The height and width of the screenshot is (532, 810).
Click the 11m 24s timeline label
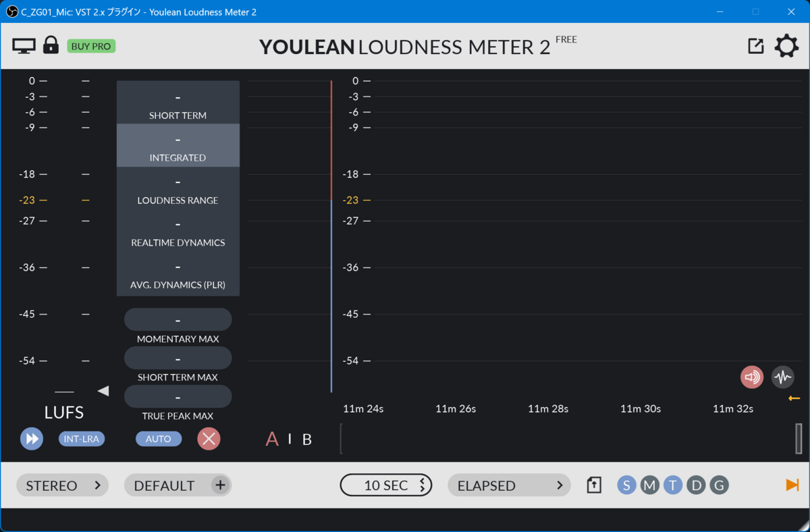click(363, 408)
